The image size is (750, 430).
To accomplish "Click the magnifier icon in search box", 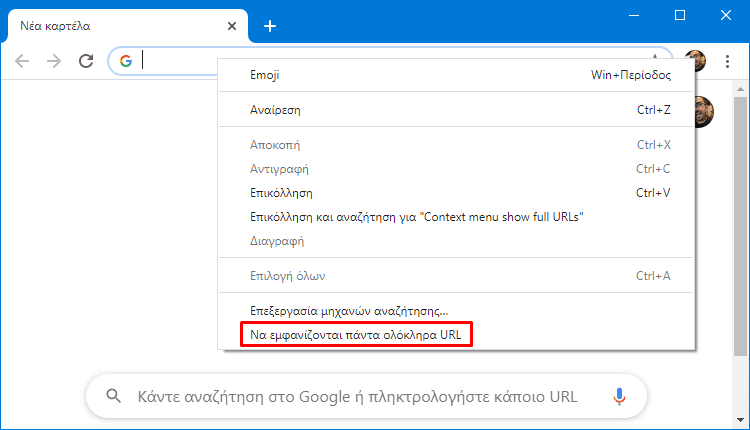I will [x=113, y=396].
